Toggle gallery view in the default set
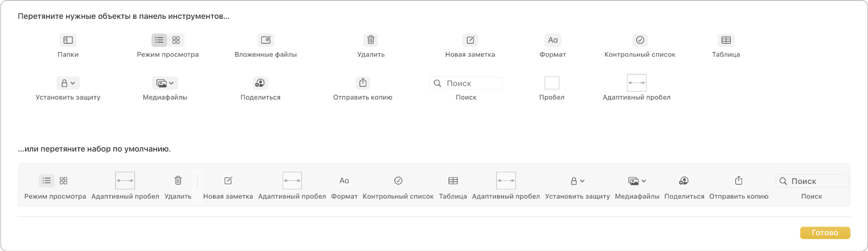The width and height of the screenshot is (868, 251). pyautogui.click(x=63, y=181)
